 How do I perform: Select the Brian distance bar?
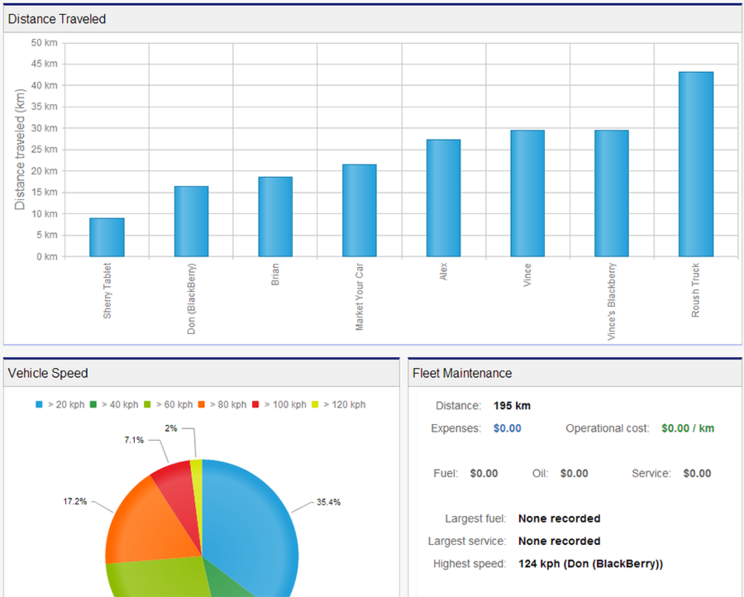click(275, 217)
